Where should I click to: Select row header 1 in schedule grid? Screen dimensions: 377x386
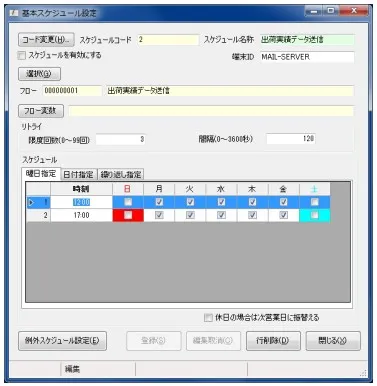pos(38,202)
